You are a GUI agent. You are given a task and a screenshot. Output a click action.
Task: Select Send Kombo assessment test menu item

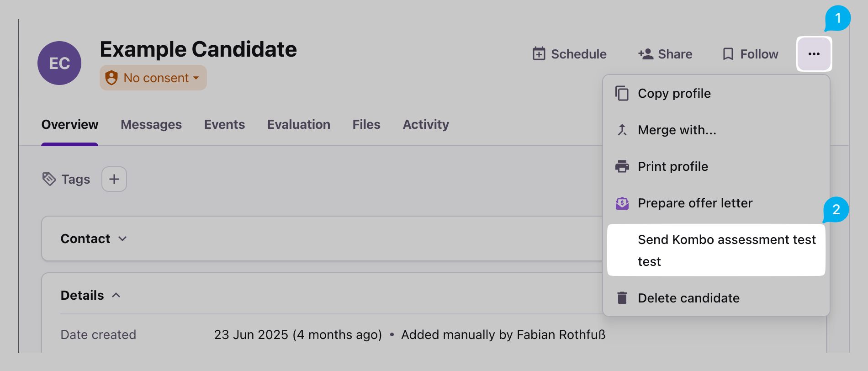click(x=716, y=249)
